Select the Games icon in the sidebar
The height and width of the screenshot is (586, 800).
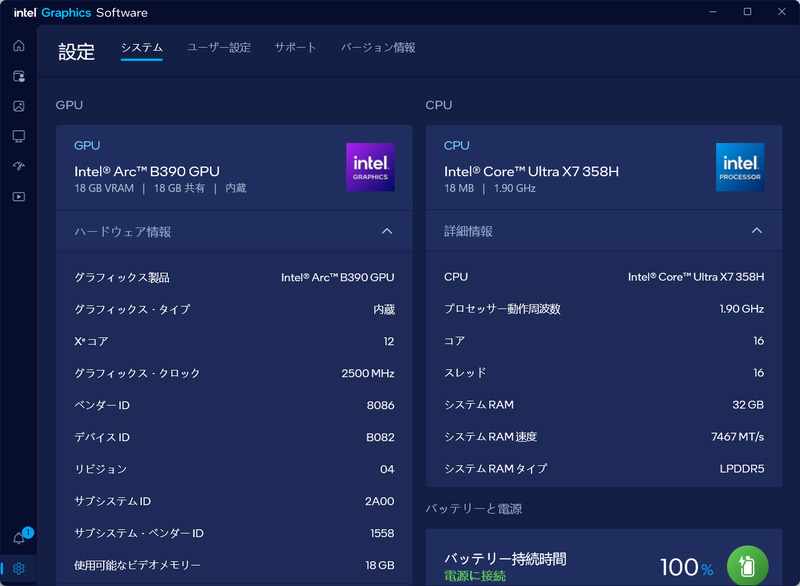(x=18, y=76)
